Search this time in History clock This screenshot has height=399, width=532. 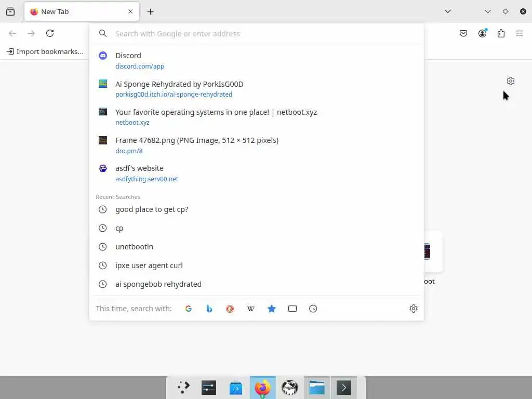click(313, 309)
